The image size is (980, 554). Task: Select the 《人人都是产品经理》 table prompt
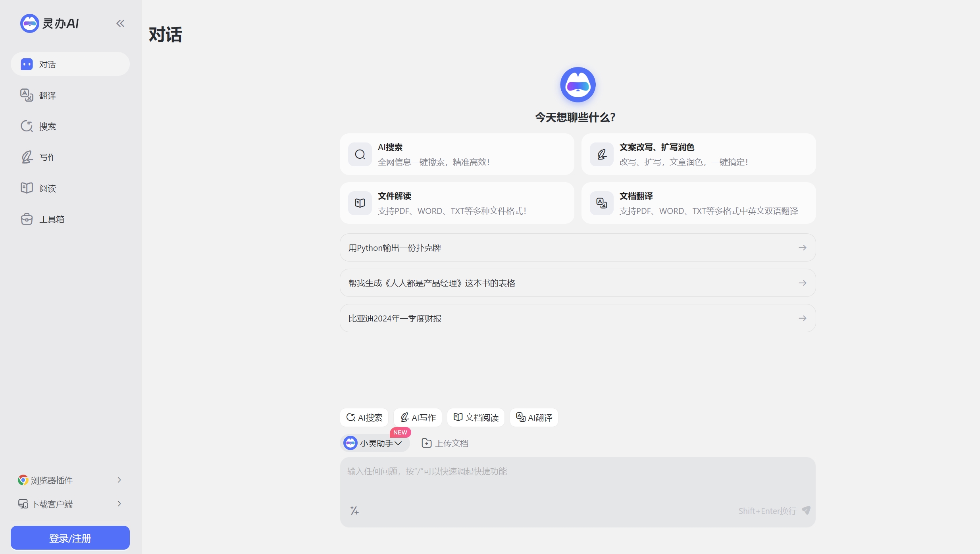[x=578, y=283]
